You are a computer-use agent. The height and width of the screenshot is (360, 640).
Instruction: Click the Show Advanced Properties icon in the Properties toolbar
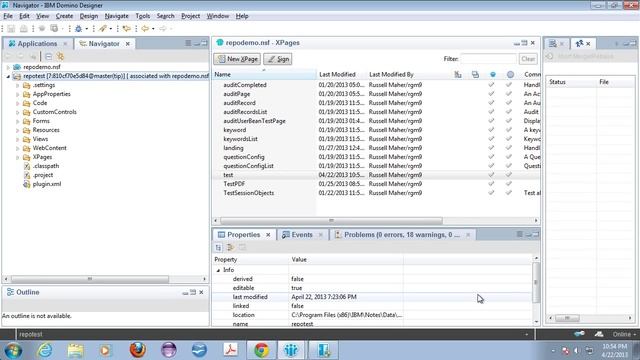pos(231,248)
